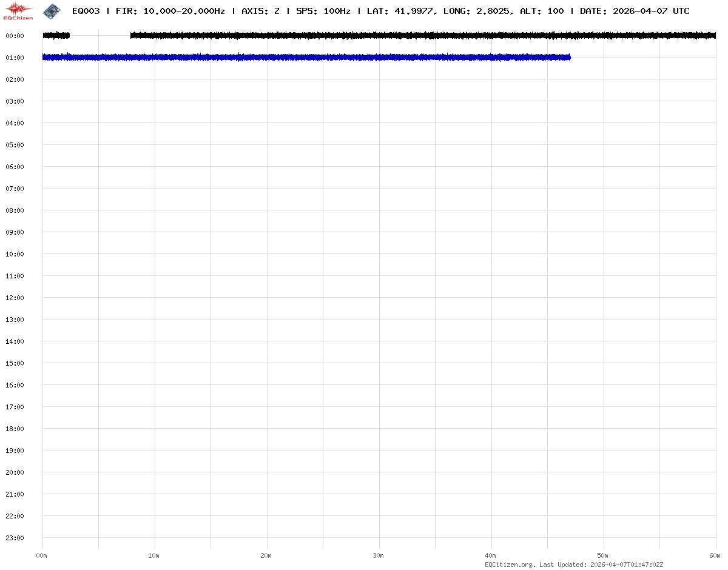Screen dimensions: 728x570
Task: Click the 12:00 hour row label
Action: (15, 298)
